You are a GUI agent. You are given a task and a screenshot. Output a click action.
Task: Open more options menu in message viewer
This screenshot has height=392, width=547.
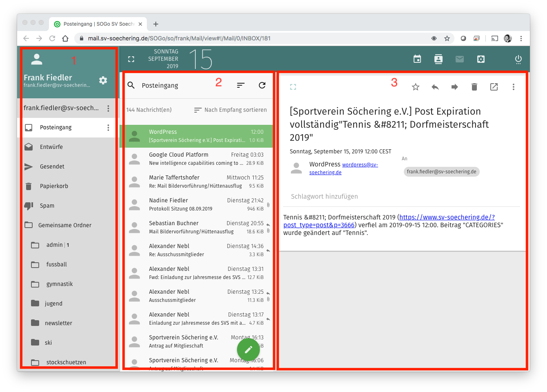[513, 87]
